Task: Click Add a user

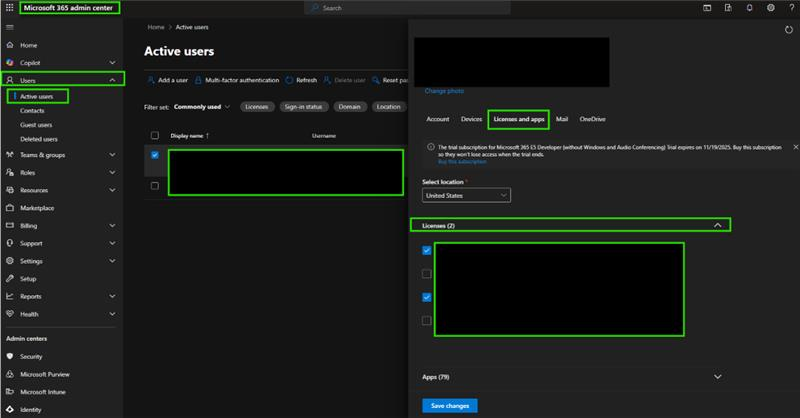Action: click(x=167, y=80)
